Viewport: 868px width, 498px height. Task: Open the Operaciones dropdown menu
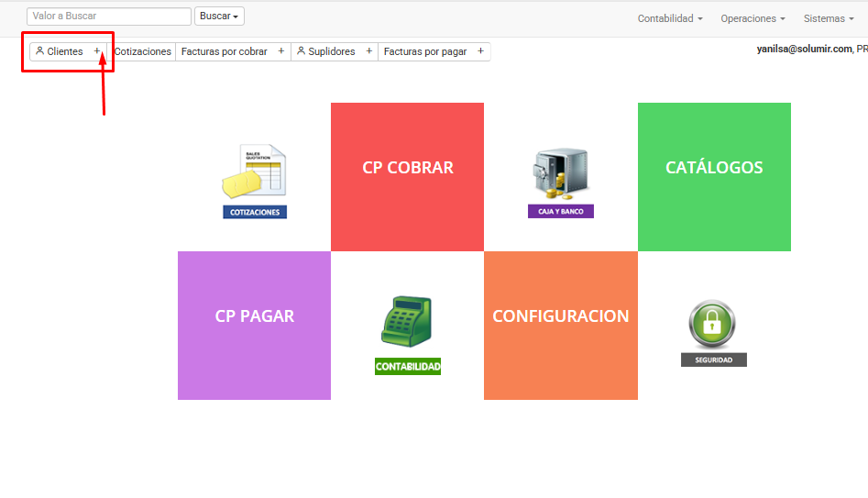pos(753,18)
